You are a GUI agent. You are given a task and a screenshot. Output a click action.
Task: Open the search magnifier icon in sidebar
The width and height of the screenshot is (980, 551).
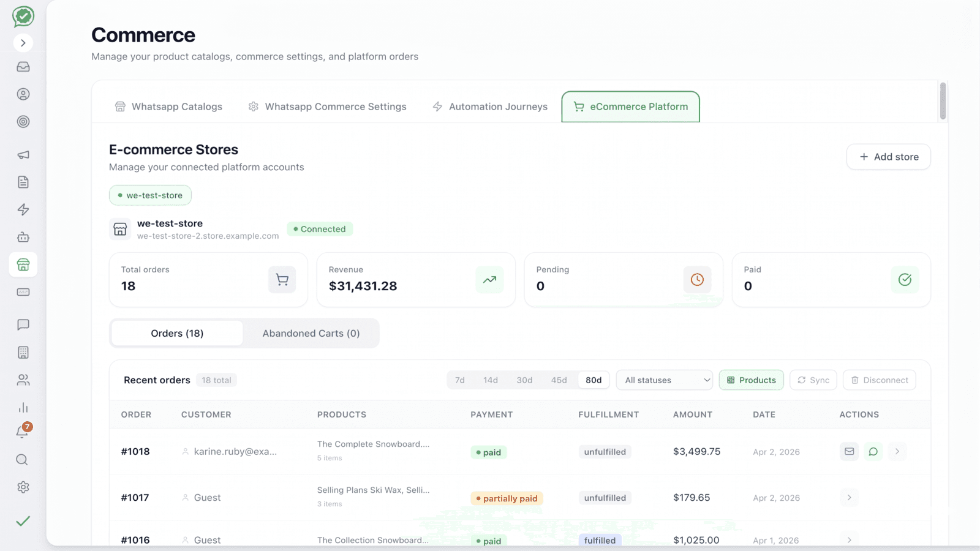[22, 460]
